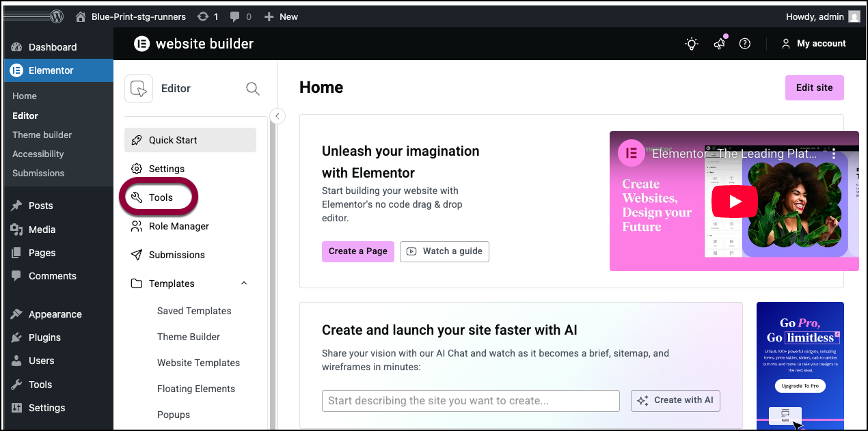The width and height of the screenshot is (868, 431).
Task: Click the lightbulb tips icon in header
Action: 692,44
